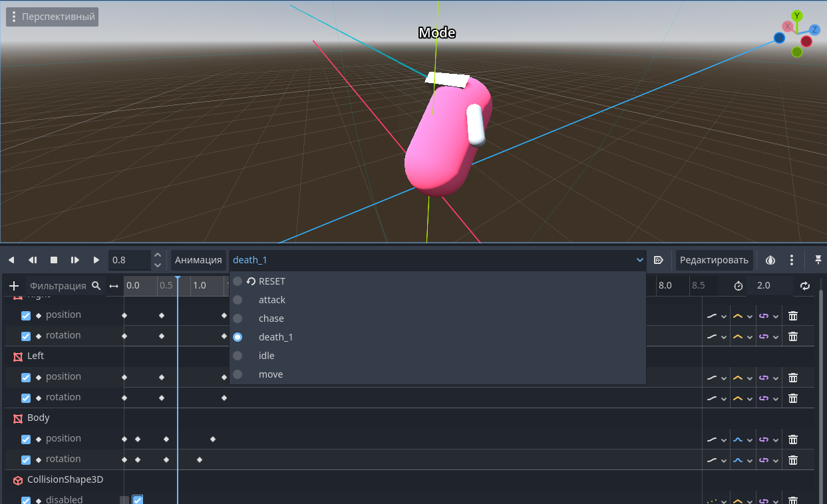
Task: Click the animation length field showing 2.0
Action: coord(768,286)
